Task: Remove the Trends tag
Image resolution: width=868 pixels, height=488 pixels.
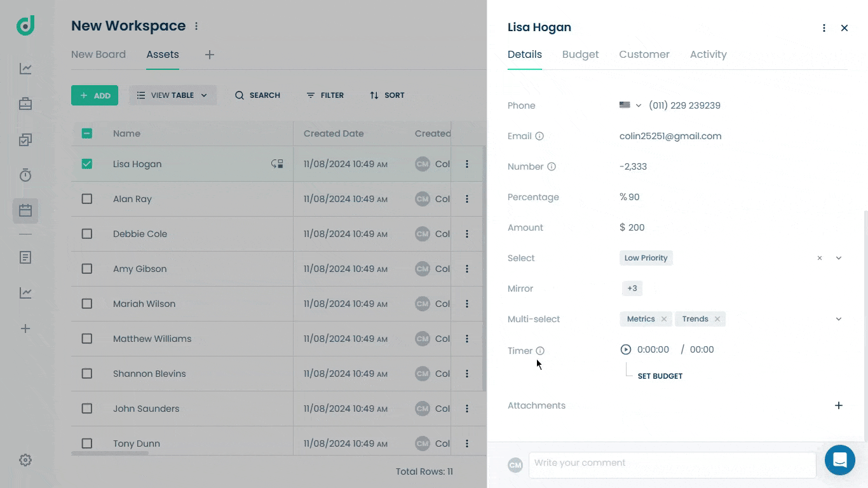Action: (x=717, y=319)
